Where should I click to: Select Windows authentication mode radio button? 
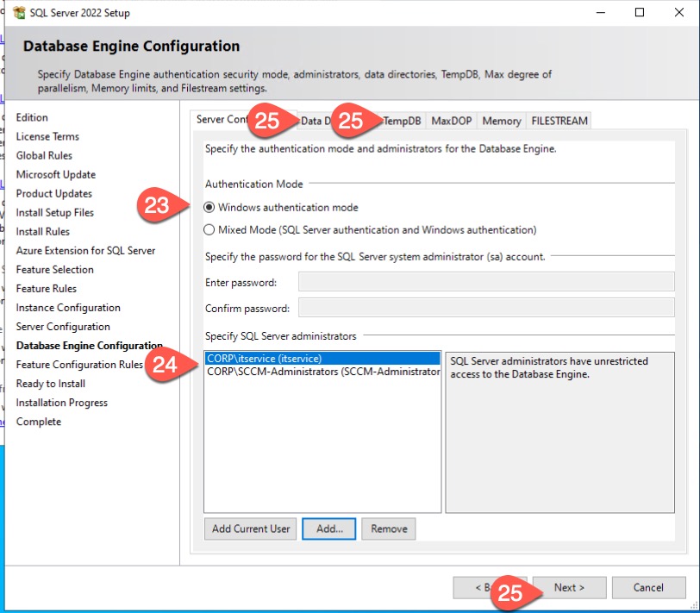click(x=209, y=208)
